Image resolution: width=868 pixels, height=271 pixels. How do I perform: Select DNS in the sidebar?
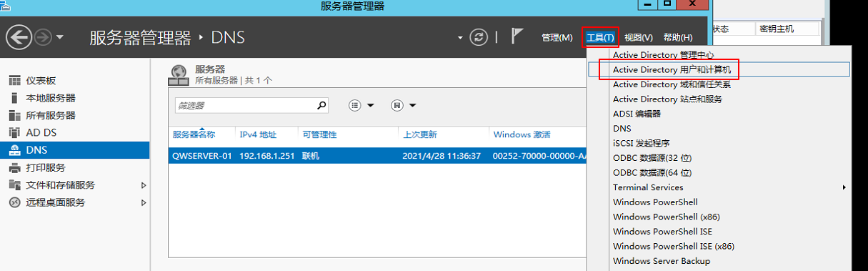point(75,150)
